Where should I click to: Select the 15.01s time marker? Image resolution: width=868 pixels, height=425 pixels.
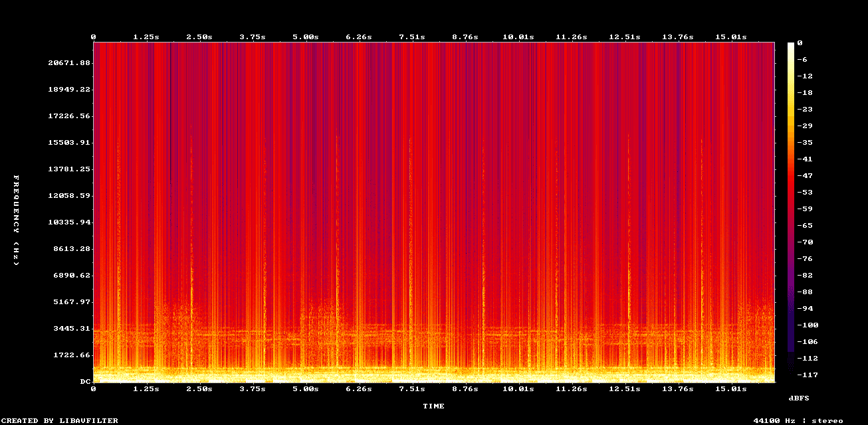click(732, 37)
